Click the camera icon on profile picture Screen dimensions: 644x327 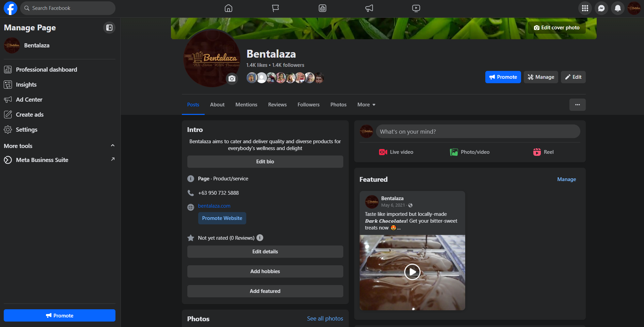click(232, 79)
